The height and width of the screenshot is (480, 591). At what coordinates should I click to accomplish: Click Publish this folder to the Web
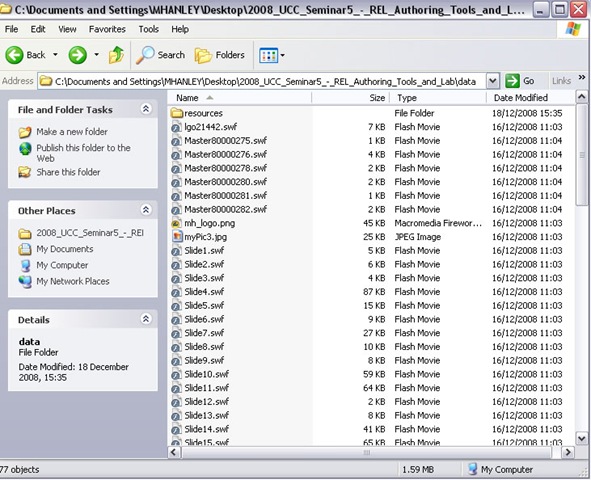(x=83, y=153)
